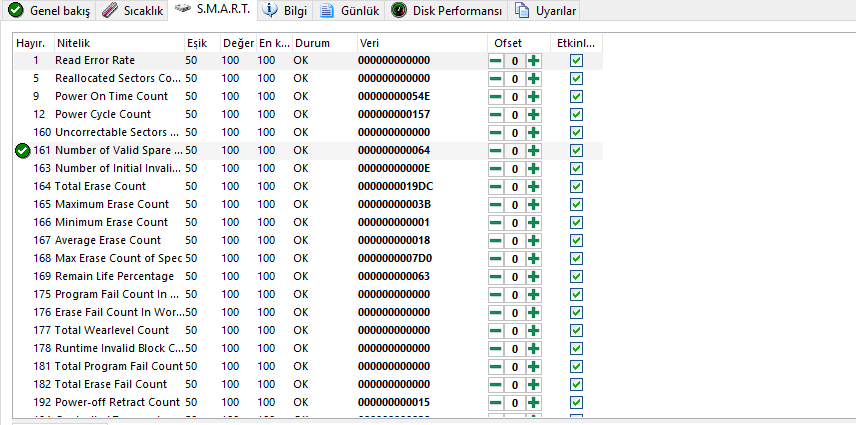Image resolution: width=856 pixels, height=425 pixels.
Task: Toggle Total Erase Count checkbox
Action: point(576,187)
